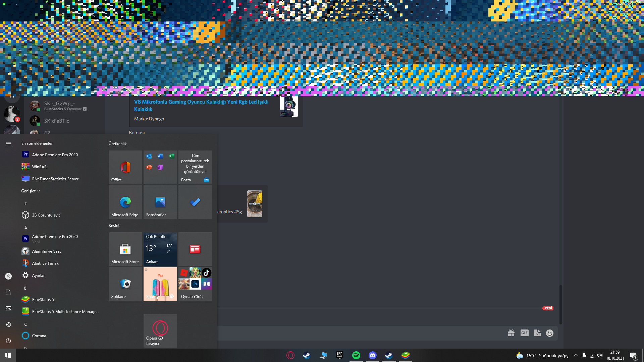Viewport: 644px width, 362px height.
Task: Launch the Opera GX tarayıcı tile
Action: [x=160, y=330]
